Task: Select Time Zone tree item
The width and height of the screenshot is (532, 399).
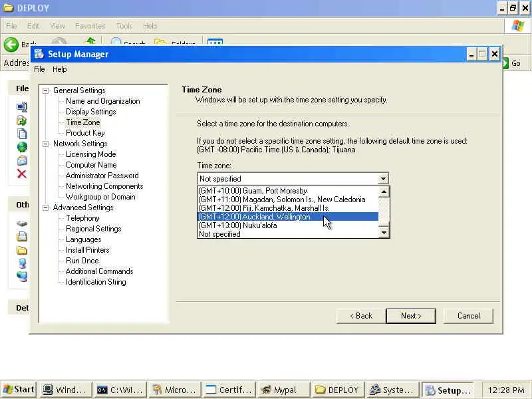Action: [83, 122]
